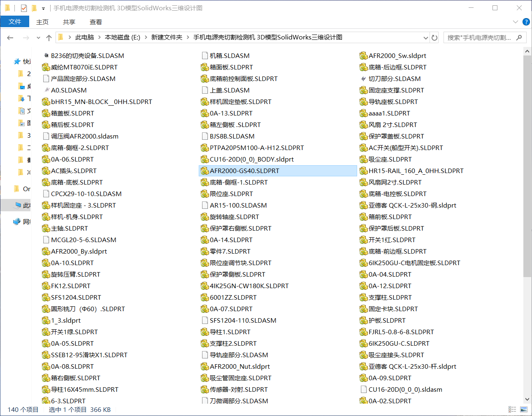The image size is (532, 416).
Task: Open the network item in sidebar
Action: [22, 222]
